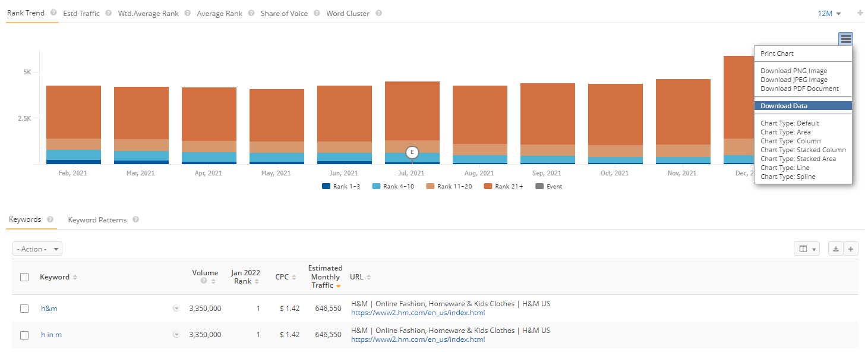868x352 pixels.
Task: Sort by Estimated Monthly Traffic arrow
Action: (338, 286)
